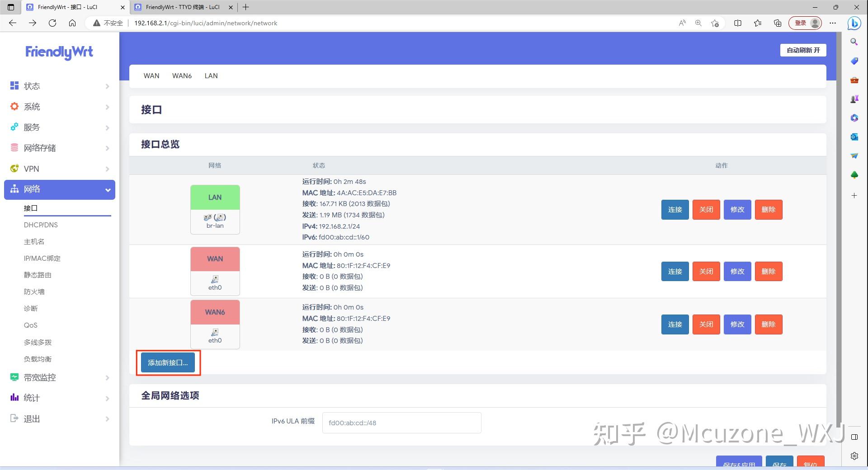Select the VPN sidebar icon
This screenshot has height=470, width=868.
pyautogui.click(x=14, y=169)
